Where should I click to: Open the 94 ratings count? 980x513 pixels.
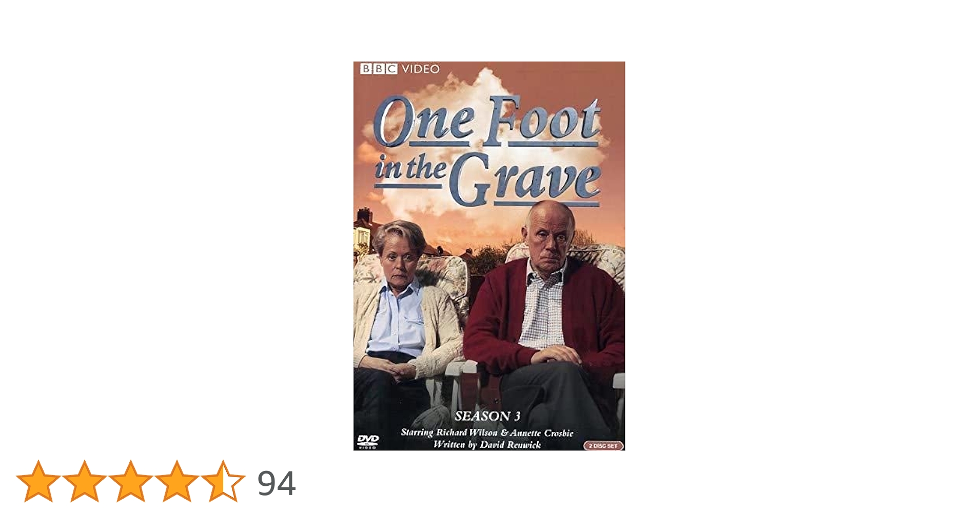click(x=277, y=483)
